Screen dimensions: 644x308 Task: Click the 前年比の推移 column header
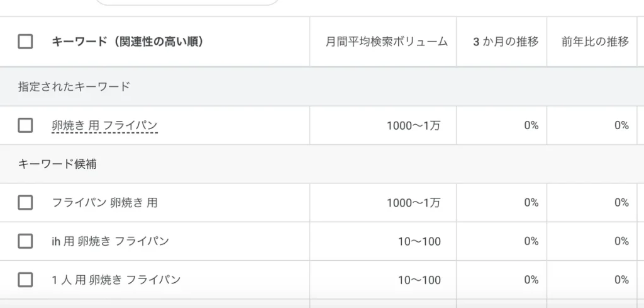coord(595,42)
